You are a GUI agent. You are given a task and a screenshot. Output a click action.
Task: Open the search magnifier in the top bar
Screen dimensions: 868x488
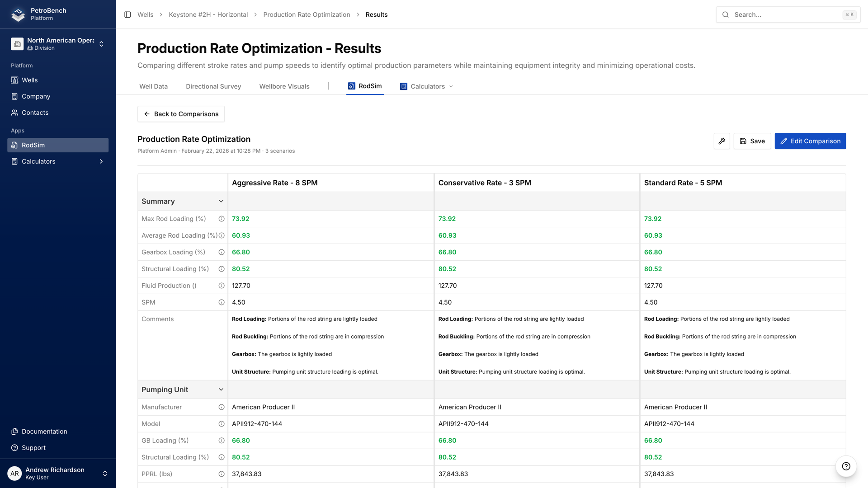(725, 14)
